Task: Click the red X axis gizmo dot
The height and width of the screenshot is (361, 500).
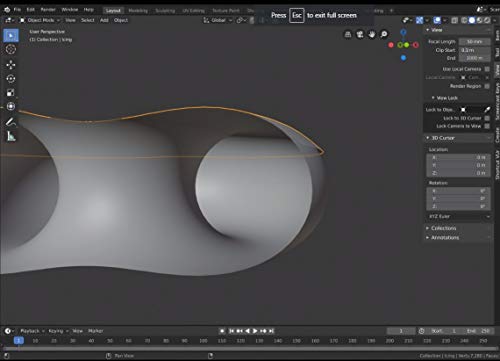Action: pos(391,45)
